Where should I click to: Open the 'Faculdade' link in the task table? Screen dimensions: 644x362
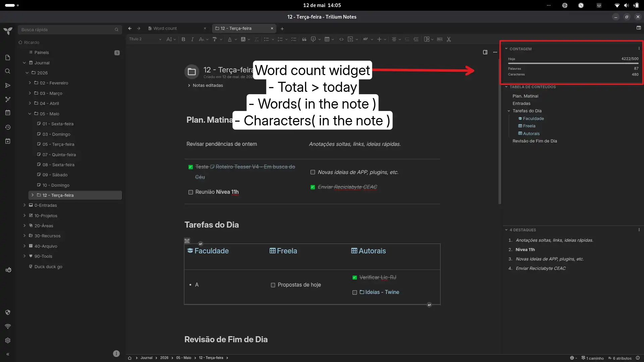(208, 251)
